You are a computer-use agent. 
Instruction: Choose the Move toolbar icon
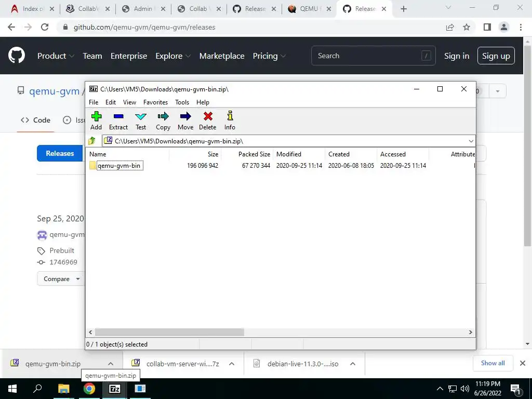[185, 121]
